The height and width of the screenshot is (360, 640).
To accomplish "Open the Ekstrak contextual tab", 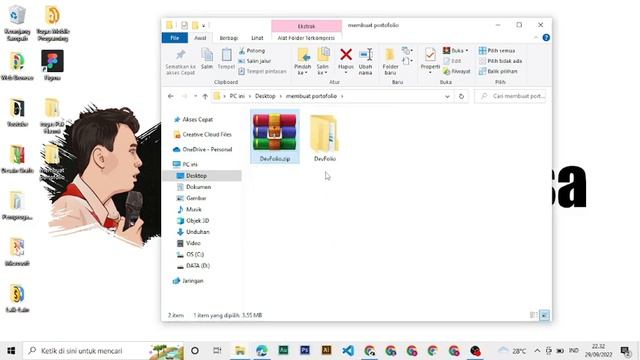I will 306,26.
